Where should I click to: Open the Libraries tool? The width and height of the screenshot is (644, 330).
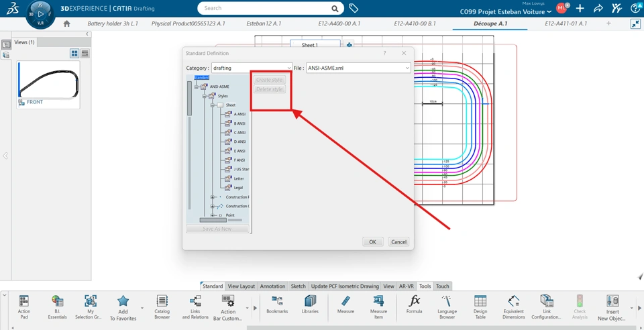coord(310,305)
